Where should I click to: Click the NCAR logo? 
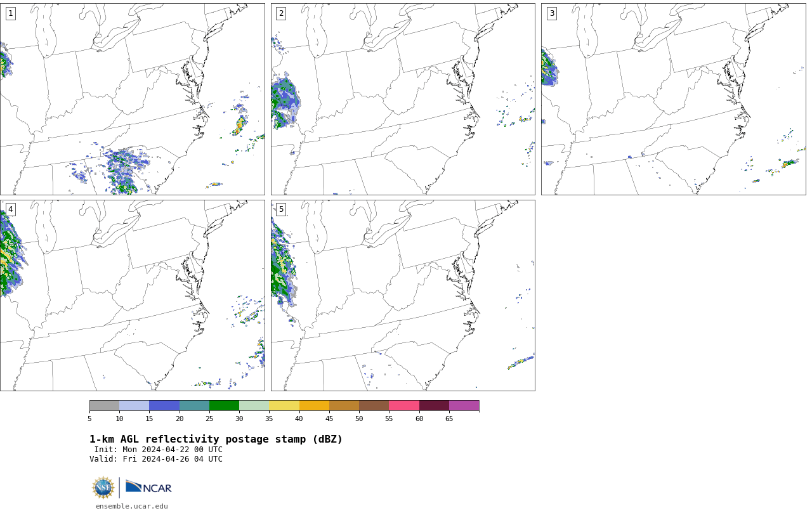[x=148, y=487]
